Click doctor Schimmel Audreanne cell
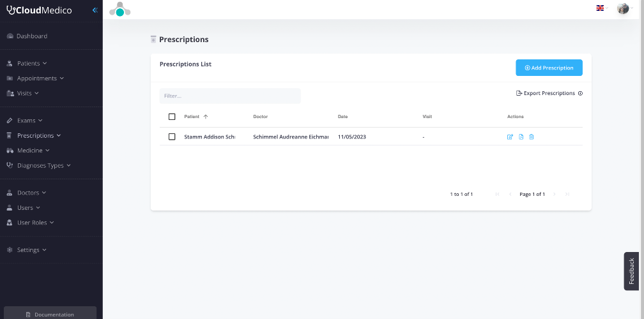The height and width of the screenshot is (319, 644). [291, 137]
